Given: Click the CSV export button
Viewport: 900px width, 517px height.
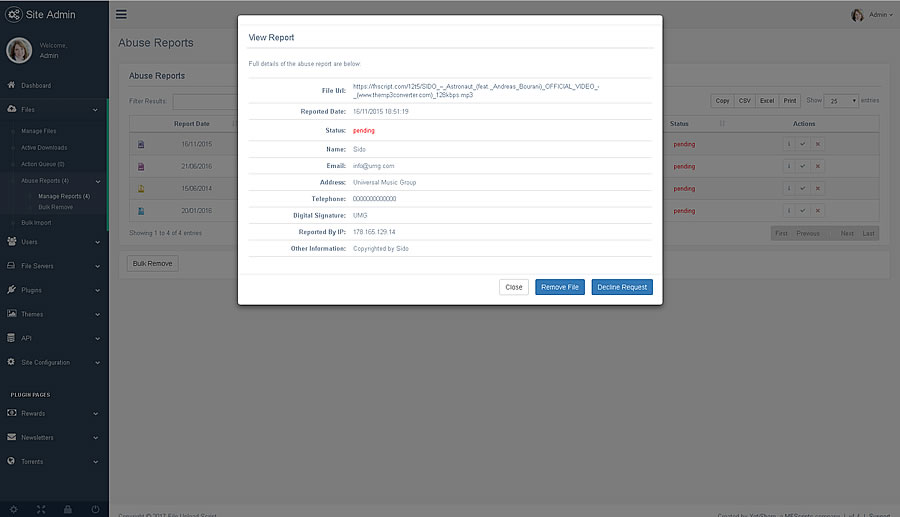Looking at the screenshot, I should [x=744, y=101].
